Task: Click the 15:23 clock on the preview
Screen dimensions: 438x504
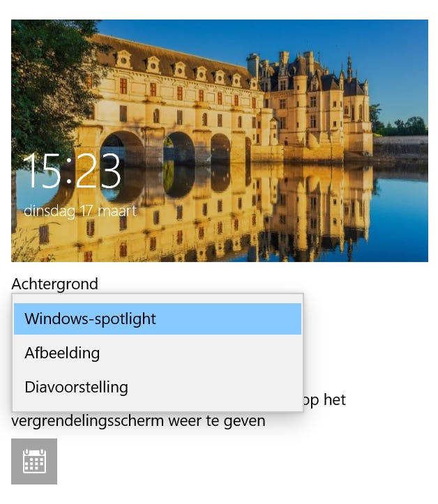Action: (x=72, y=170)
